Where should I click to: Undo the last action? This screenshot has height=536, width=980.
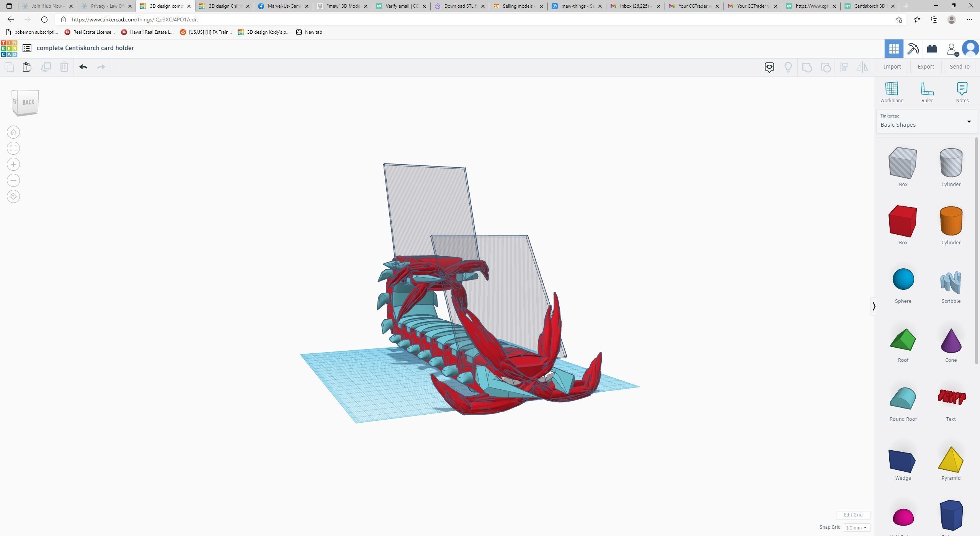83,67
